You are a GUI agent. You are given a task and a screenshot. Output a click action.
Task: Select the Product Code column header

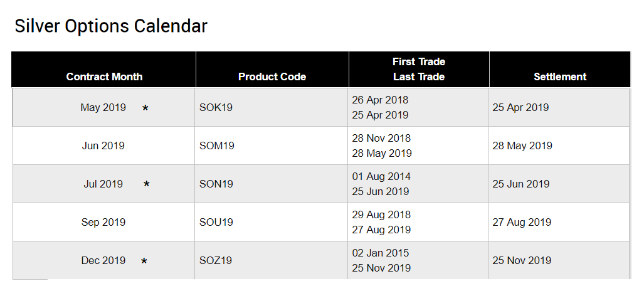[272, 77]
